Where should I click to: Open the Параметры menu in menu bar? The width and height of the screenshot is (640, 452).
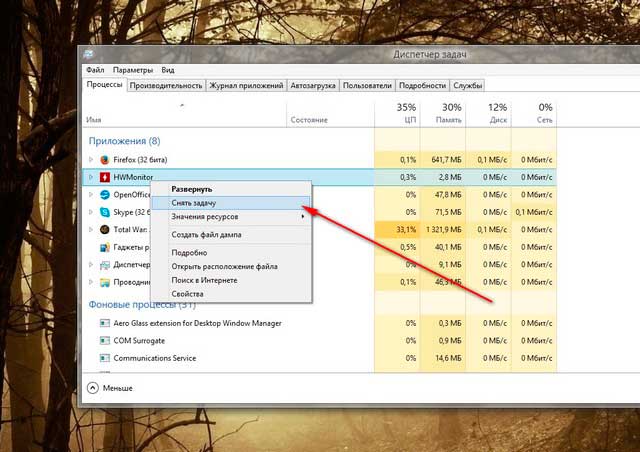[x=133, y=70]
